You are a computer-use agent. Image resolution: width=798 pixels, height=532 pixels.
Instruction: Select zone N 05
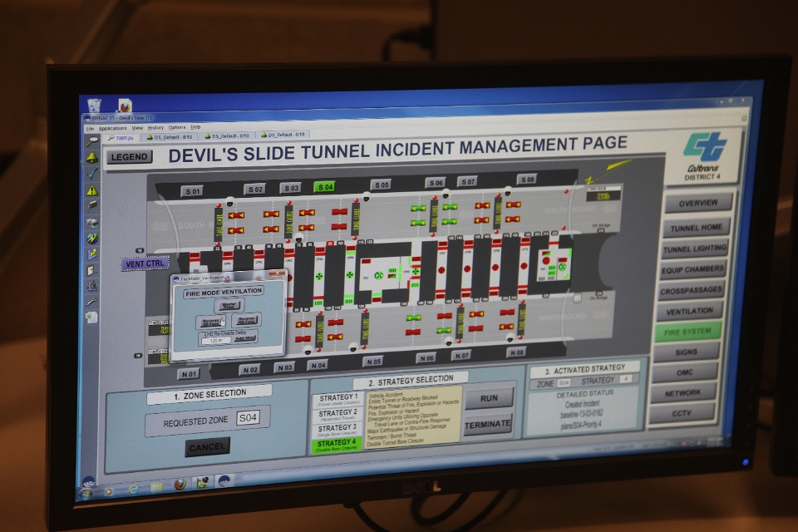tap(373, 362)
